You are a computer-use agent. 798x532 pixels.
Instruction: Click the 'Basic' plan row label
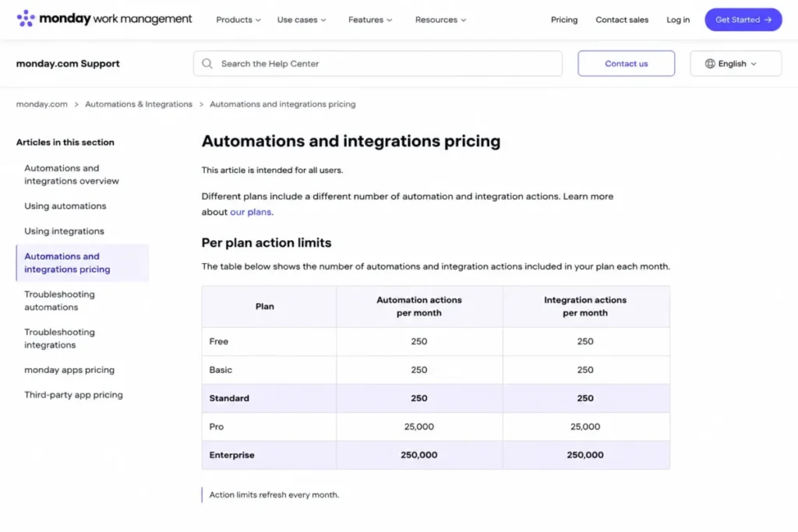click(221, 370)
